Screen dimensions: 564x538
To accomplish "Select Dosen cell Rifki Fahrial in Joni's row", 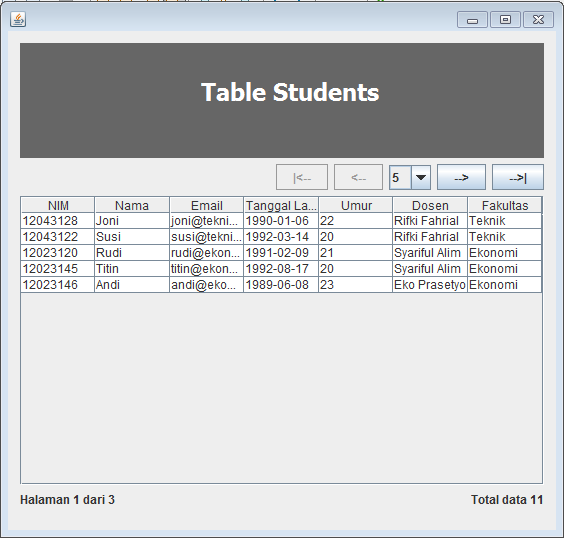I will [x=430, y=221].
